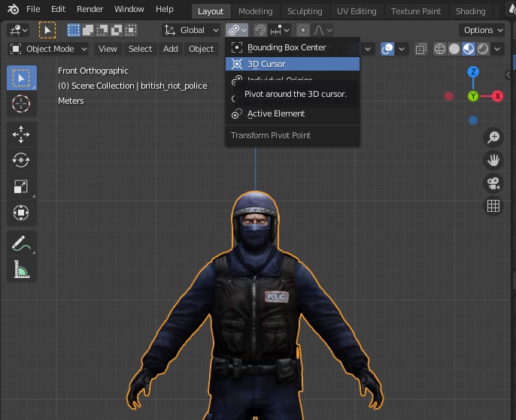Switch to material preview shading
The image size is (516, 420).
click(469, 49)
